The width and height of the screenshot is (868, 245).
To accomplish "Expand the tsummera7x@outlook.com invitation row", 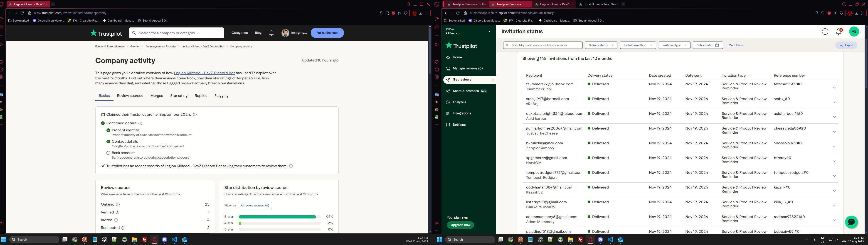I will 834,88.
